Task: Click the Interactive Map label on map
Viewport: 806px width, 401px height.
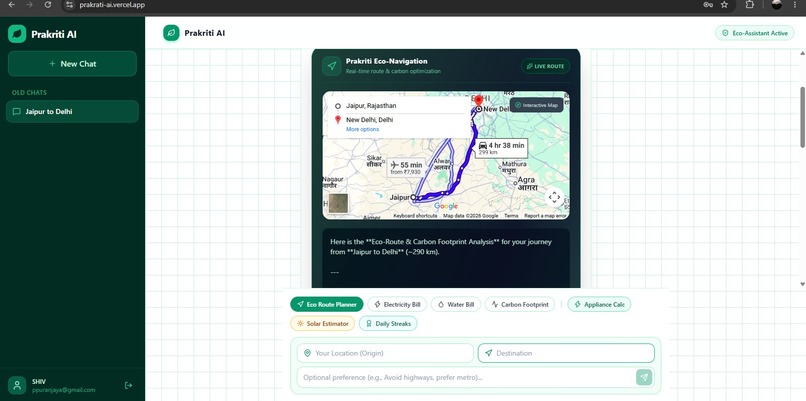Action: click(536, 105)
